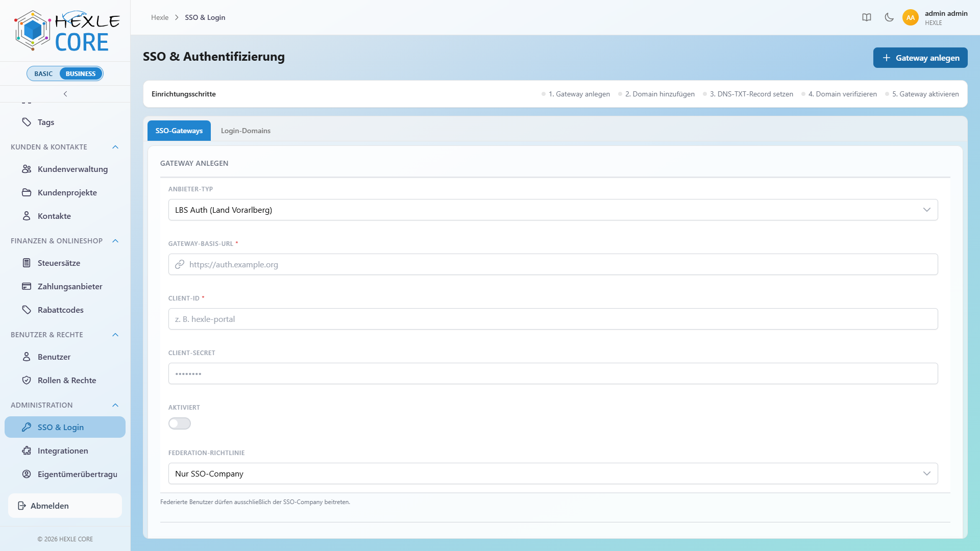Viewport: 980px width, 551px height.
Task: Click the Benutzer person icon
Action: point(27,357)
